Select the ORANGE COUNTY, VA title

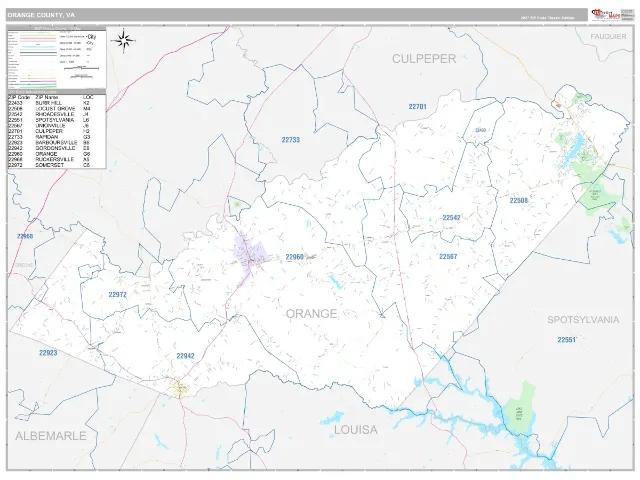(41, 15)
